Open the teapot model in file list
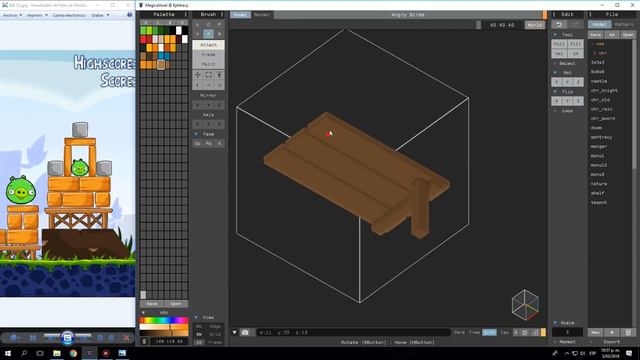640x360 pixels. coord(599,202)
